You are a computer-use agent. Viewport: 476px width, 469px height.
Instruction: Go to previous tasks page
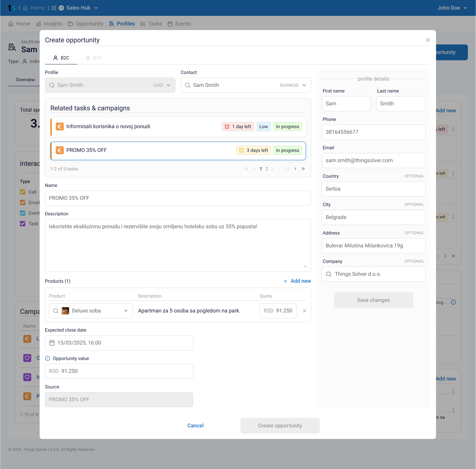[x=254, y=169]
